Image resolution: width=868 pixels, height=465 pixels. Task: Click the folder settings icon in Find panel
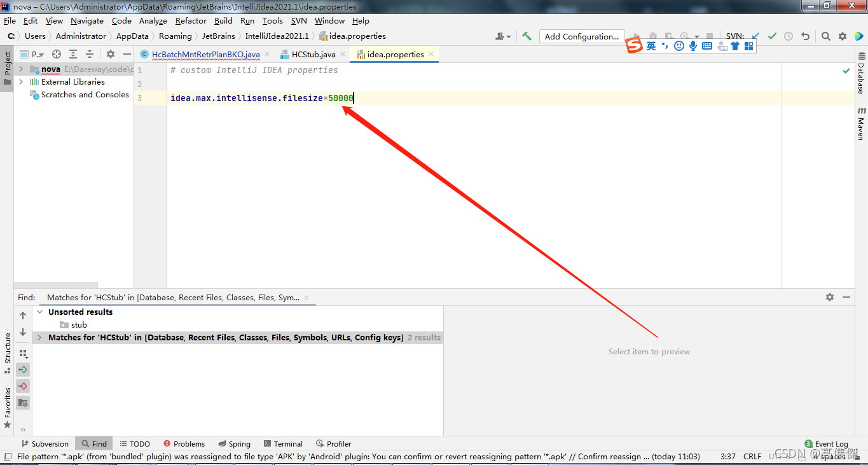point(23,403)
